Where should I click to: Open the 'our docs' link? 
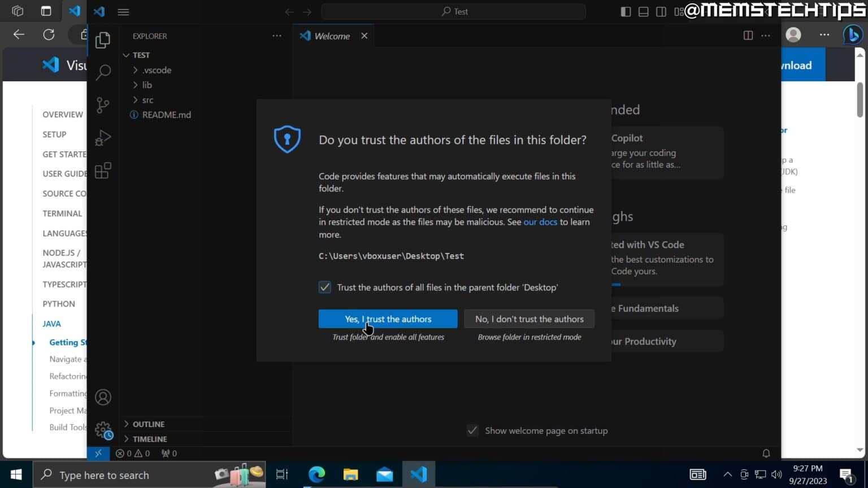point(540,222)
